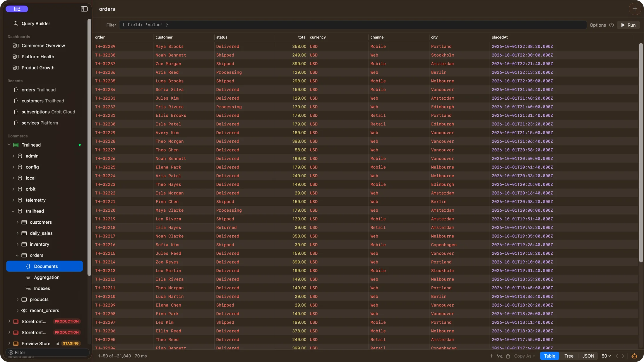
Task: Run the query
Action: point(628,25)
